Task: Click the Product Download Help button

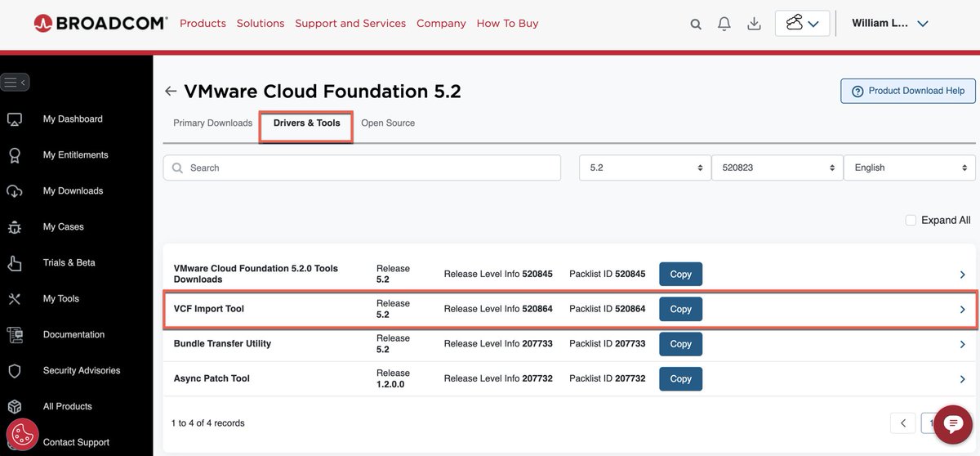Action: [x=908, y=91]
